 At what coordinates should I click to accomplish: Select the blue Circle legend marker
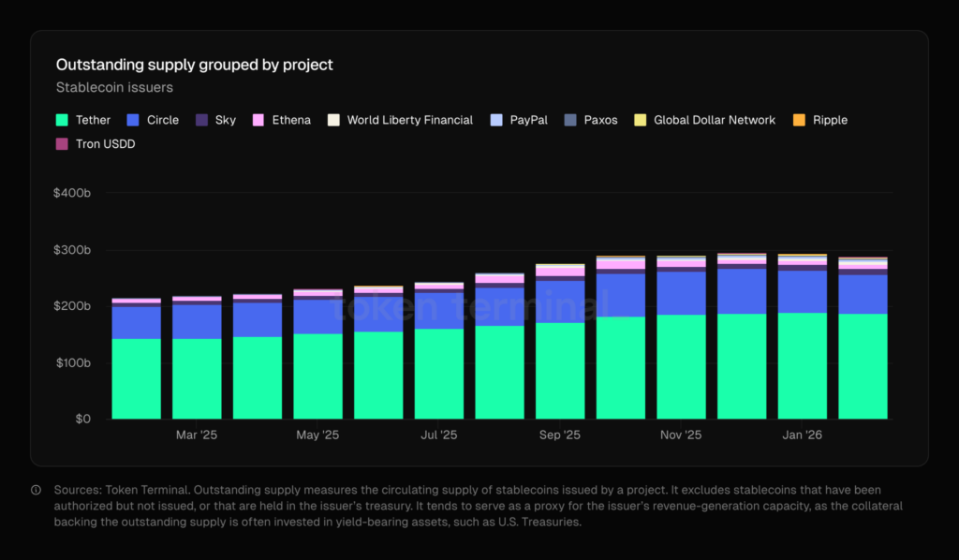click(133, 120)
